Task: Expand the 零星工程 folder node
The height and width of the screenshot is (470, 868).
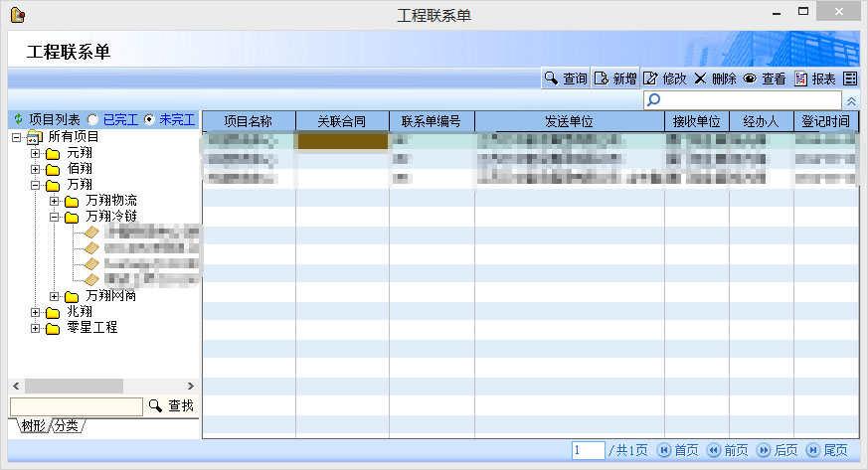Action: tap(36, 328)
